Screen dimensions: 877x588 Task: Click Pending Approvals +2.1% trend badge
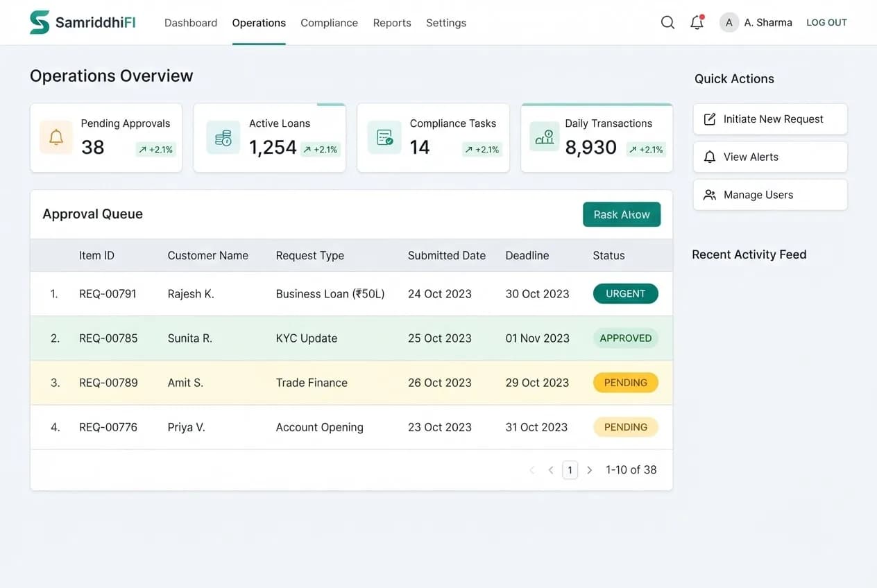[x=155, y=149]
